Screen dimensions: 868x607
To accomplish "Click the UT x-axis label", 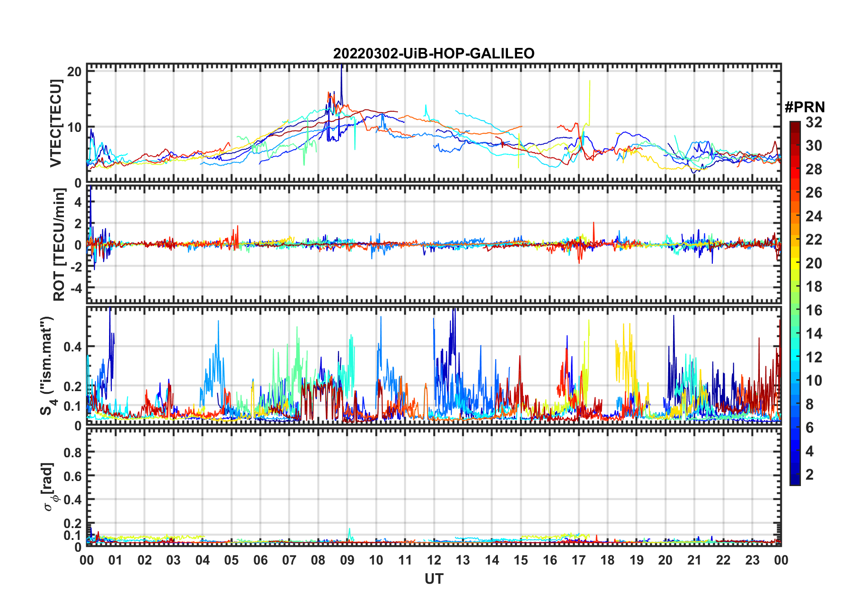I will tap(434, 579).
